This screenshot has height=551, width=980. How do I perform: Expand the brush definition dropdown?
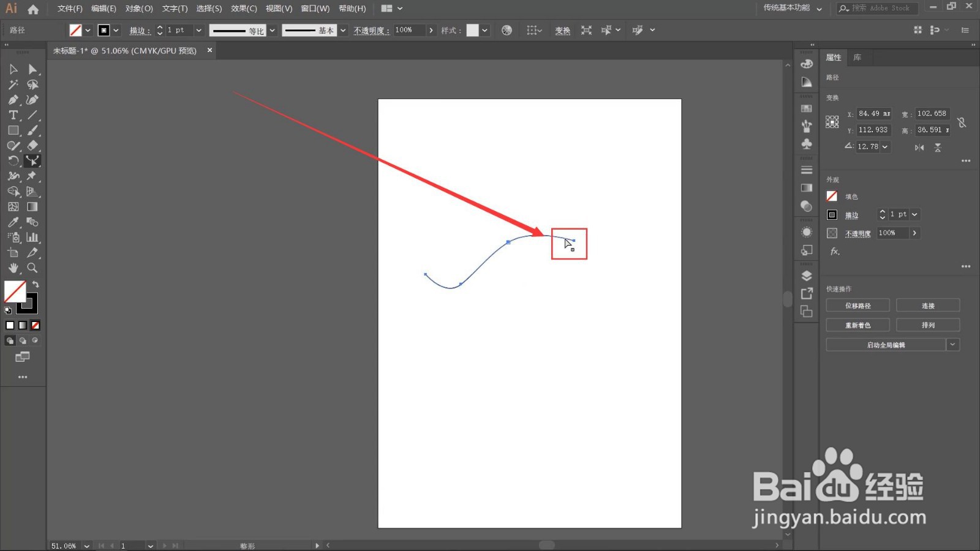343,30
